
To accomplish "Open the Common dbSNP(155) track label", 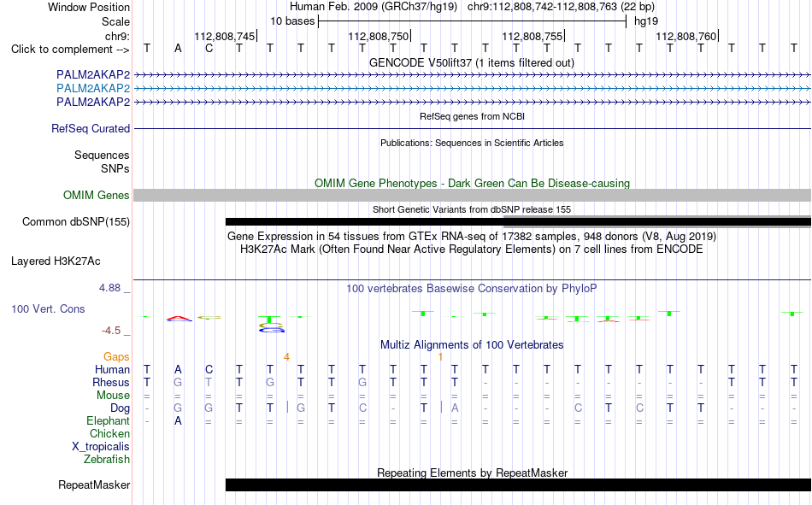I will [x=76, y=221].
